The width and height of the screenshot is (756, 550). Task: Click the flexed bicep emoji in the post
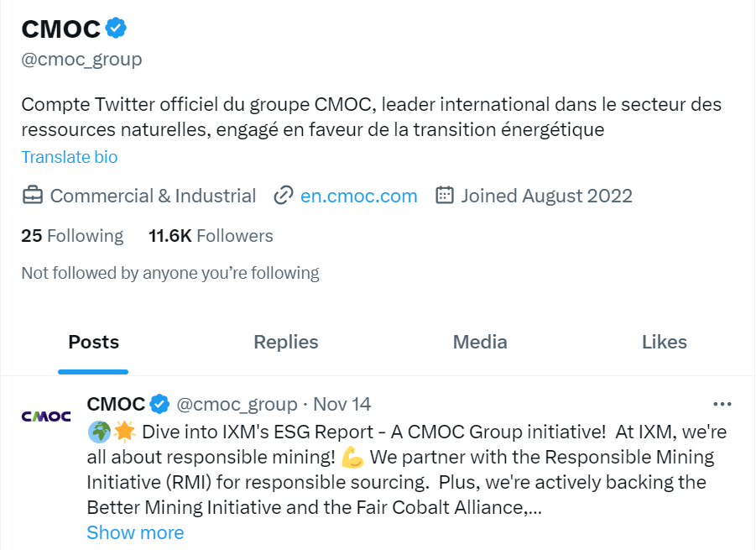tap(352, 458)
